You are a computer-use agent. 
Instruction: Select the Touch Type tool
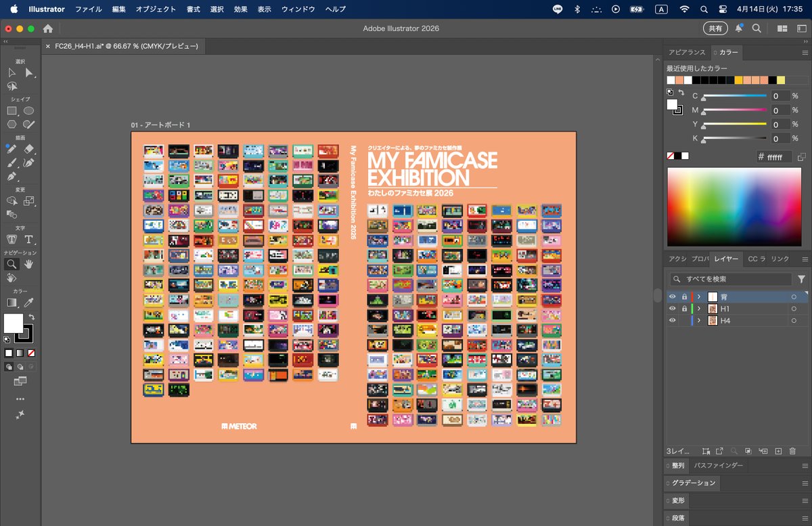(12, 240)
